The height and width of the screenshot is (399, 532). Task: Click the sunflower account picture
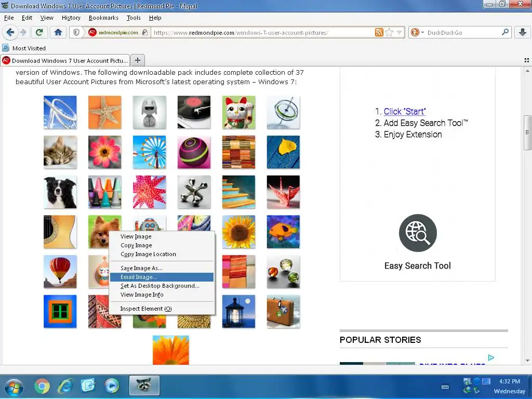239,232
